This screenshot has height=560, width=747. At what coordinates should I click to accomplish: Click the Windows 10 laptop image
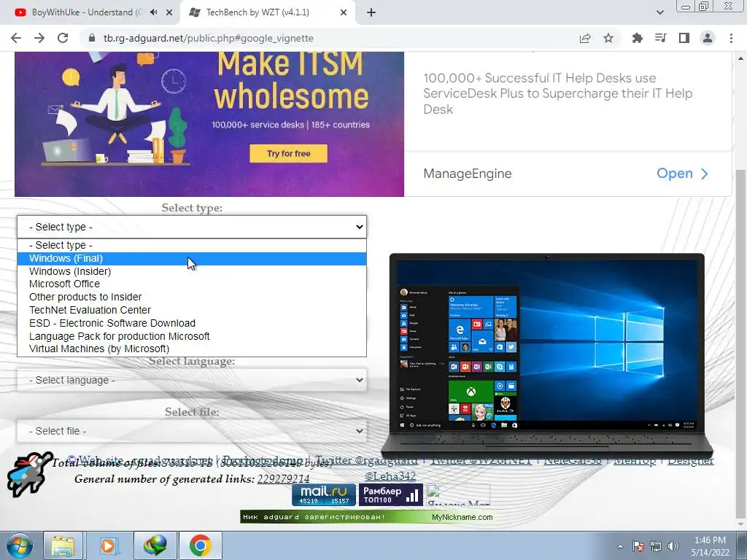tap(547, 355)
